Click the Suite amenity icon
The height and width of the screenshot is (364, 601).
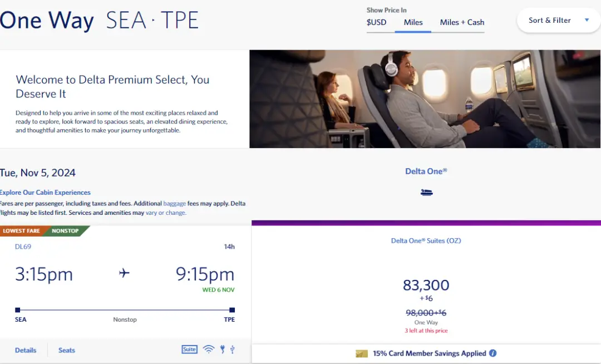click(189, 350)
